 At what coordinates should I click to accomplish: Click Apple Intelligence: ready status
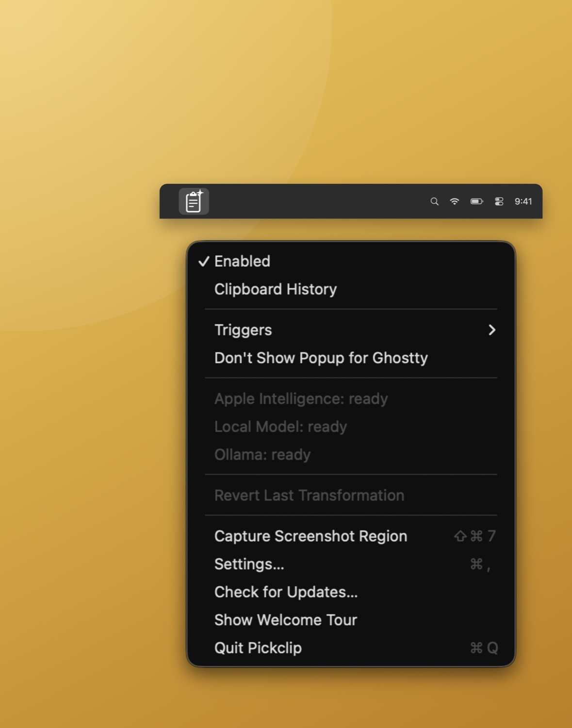pos(351,399)
